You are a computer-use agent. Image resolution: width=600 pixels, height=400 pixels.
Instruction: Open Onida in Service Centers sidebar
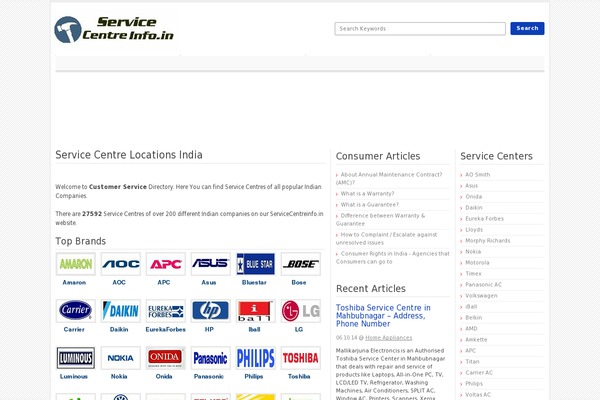(x=473, y=197)
